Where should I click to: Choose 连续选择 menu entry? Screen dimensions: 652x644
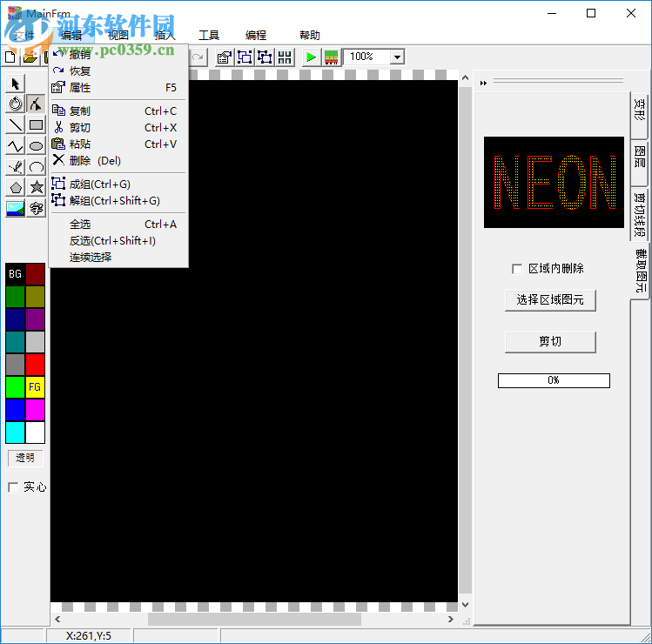[118, 258]
